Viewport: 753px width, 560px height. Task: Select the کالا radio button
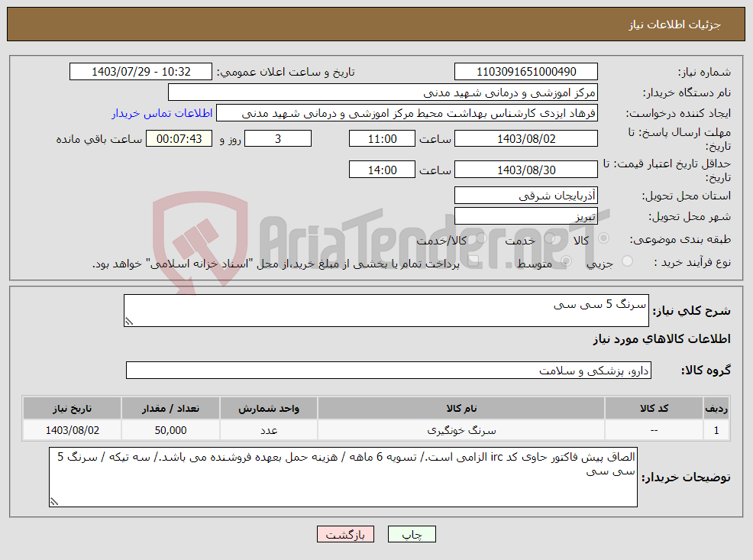(x=604, y=238)
